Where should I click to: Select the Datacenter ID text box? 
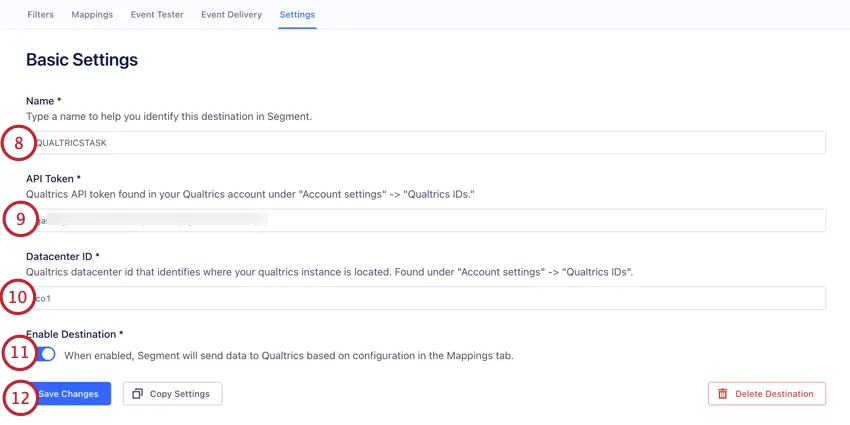click(430, 298)
